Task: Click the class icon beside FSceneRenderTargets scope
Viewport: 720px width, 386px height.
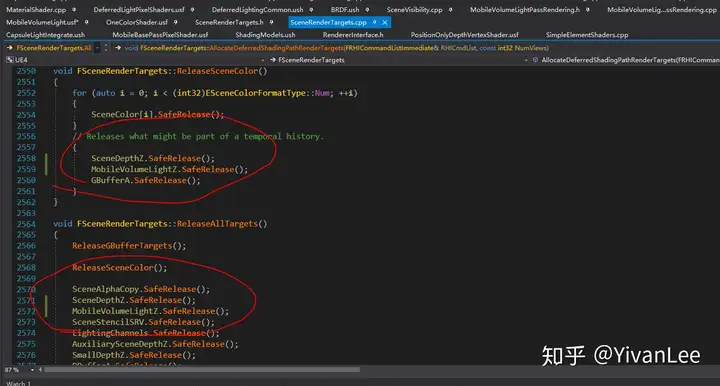Action: coord(273,60)
